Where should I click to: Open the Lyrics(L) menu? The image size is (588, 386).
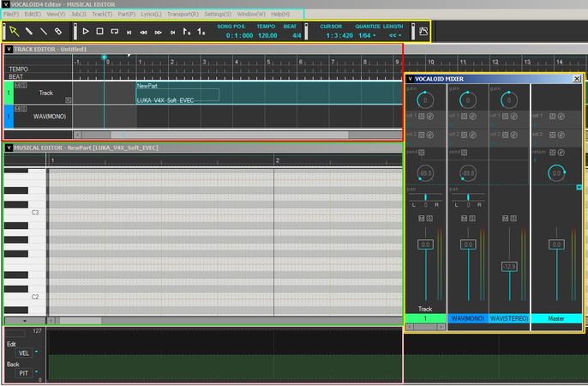(x=151, y=14)
